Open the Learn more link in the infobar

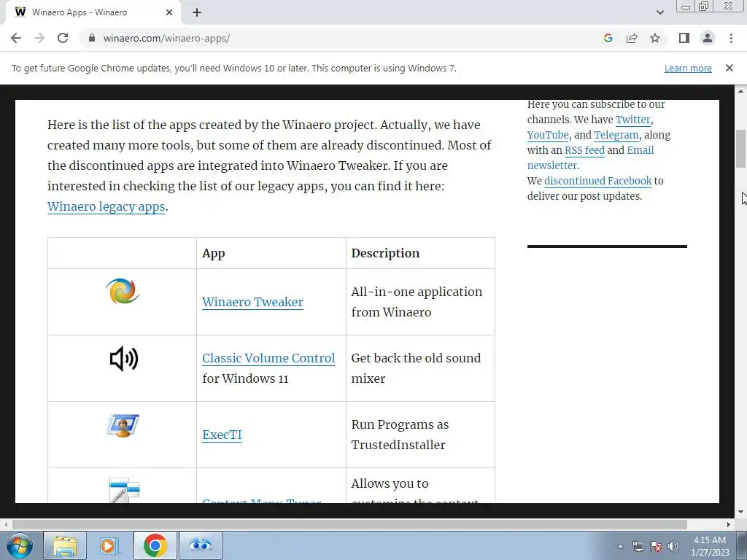click(x=688, y=68)
